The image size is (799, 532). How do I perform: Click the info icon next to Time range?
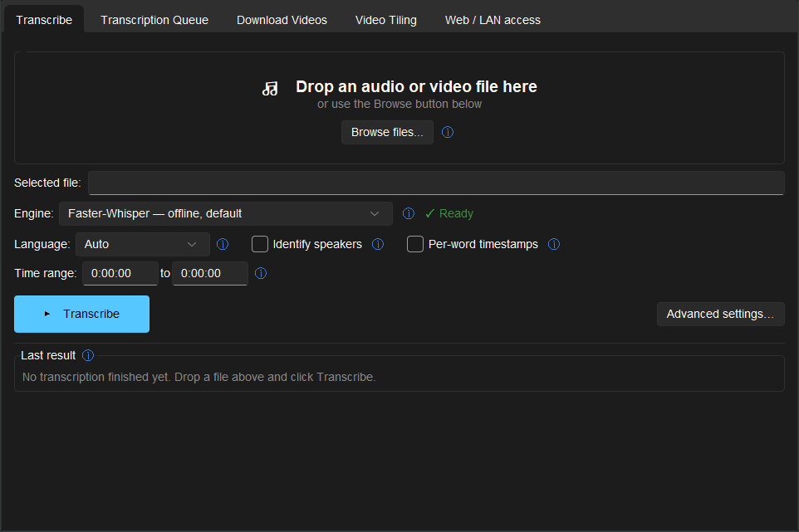(261, 273)
